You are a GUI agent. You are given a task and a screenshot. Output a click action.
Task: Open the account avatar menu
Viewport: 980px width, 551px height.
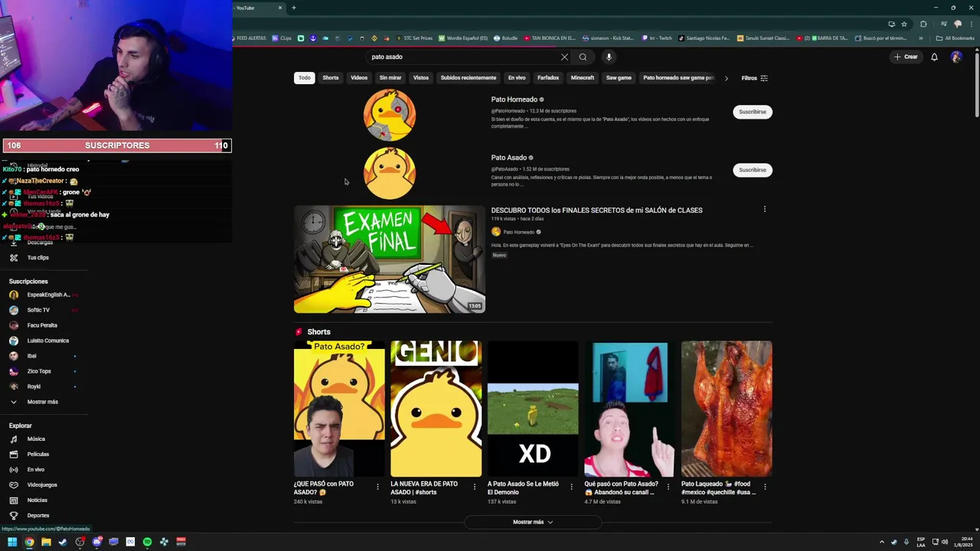coord(956,57)
